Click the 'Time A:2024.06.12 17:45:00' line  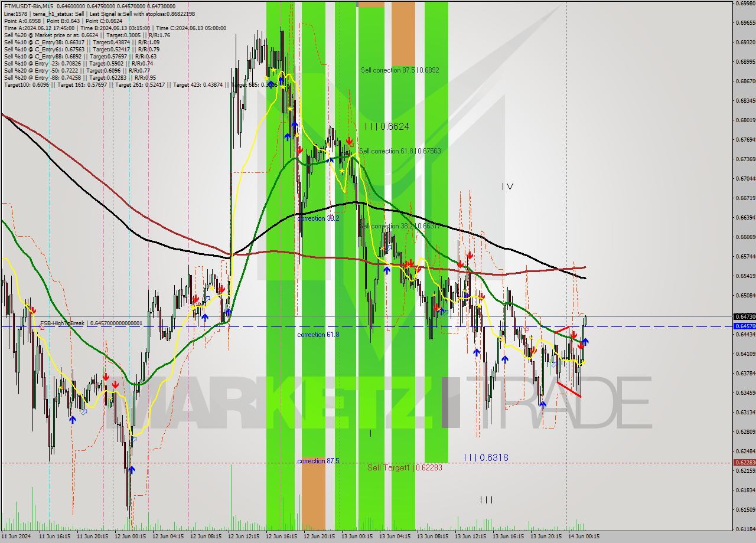(x=115, y=28)
